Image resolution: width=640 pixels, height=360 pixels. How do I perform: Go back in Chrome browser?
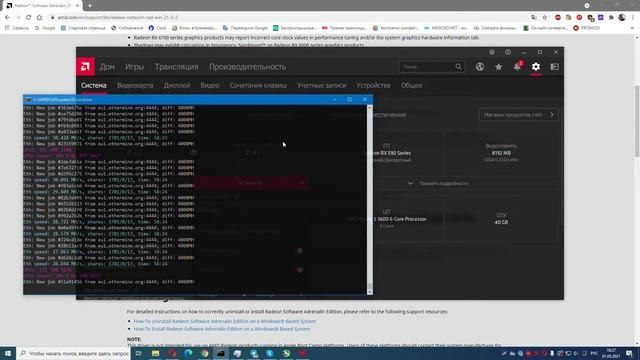[x=7, y=18]
